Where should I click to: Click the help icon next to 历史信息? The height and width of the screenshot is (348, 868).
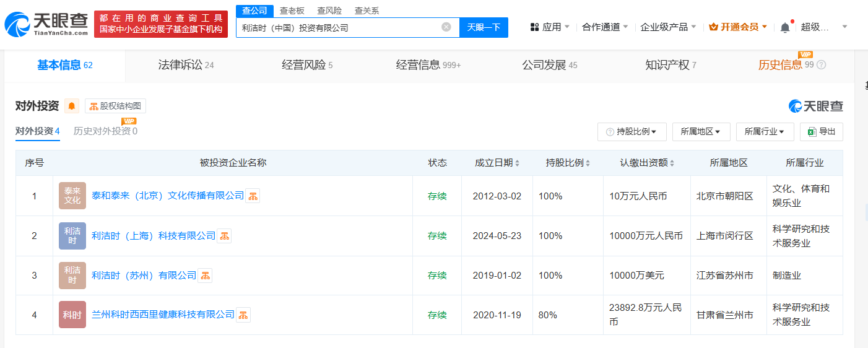pos(822,65)
